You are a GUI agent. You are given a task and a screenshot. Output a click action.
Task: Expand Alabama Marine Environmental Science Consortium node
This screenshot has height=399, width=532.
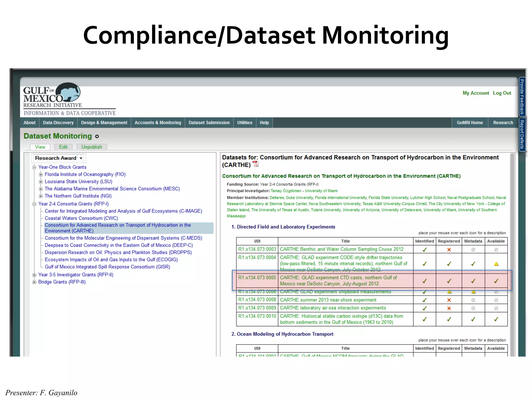pos(41,189)
